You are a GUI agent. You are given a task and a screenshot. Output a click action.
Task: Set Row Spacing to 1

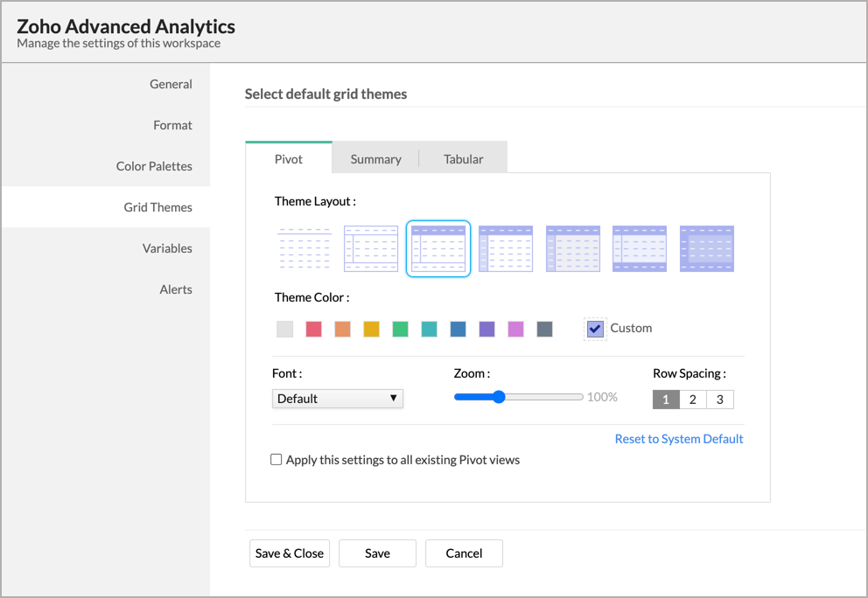click(666, 400)
